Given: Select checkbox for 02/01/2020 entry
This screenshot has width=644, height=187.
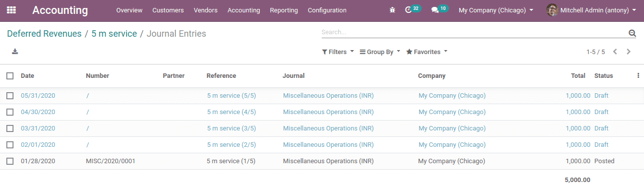Looking at the screenshot, I should pos(10,145).
